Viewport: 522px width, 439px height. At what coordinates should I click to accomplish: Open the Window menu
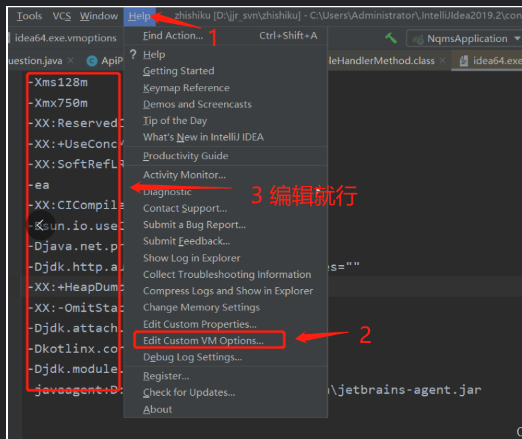click(x=99, y=16)
